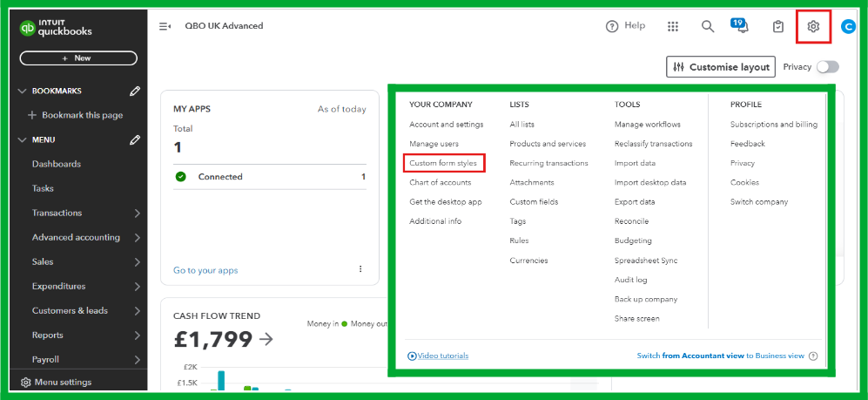This screenshot has width=868, height=400.
Task: Open Get the desktop app
Action: [x=446, y=202]
